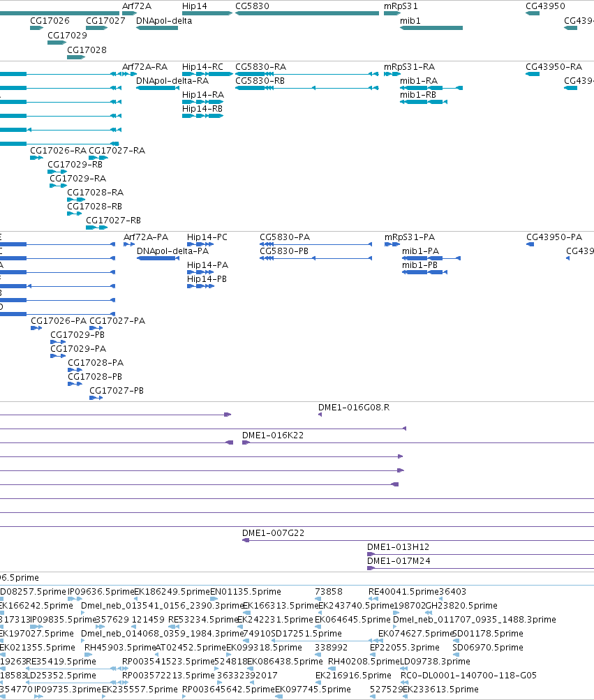Click BAC label DME1-013H12
Screen dimensions: 594x700
click(x=399, y=547)
